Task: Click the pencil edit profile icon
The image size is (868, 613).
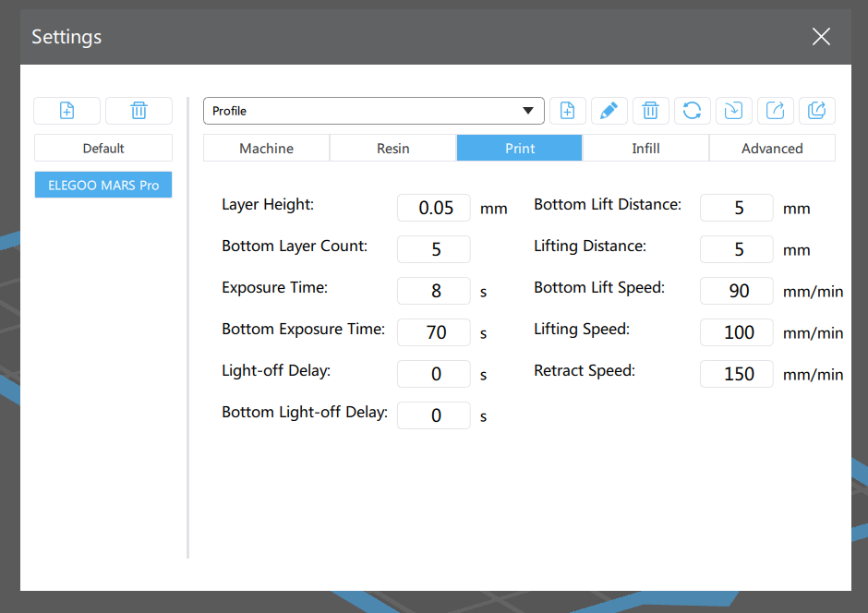Action: pyautogui.click(x=609, y=111)
